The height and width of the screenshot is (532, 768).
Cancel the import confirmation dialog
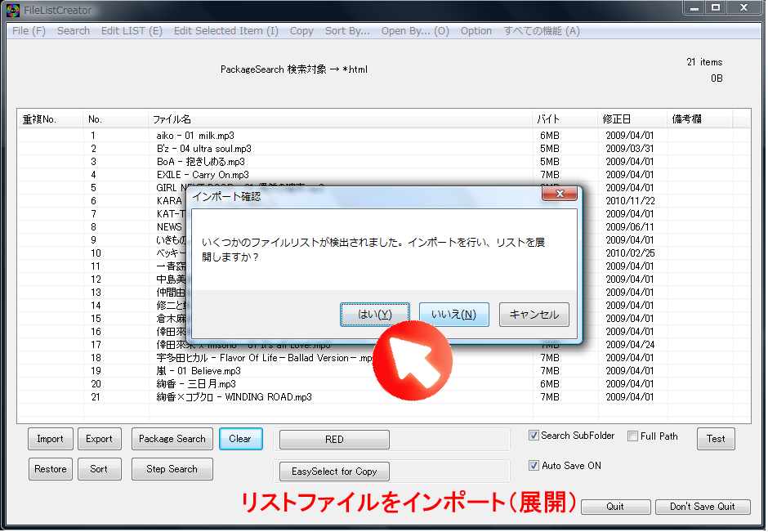pos(534,314)
